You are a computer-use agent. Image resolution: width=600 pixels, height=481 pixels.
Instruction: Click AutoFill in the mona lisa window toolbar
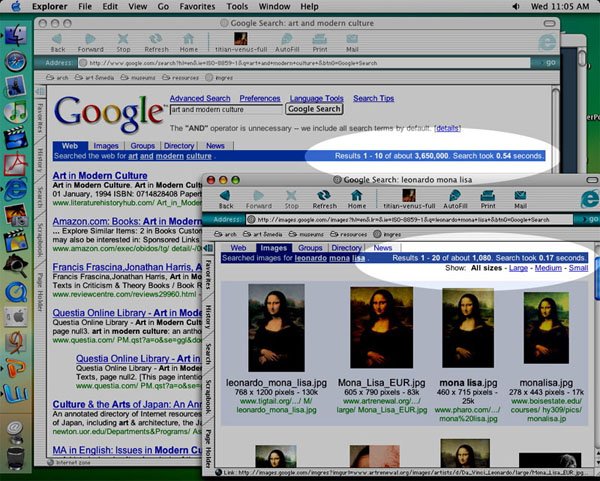(x=455, y=199)
